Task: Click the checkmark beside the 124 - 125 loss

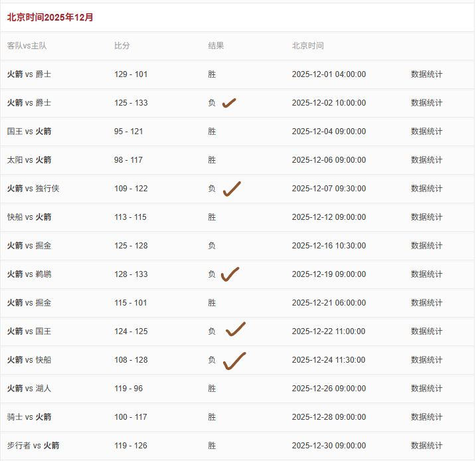Action: 235,329
